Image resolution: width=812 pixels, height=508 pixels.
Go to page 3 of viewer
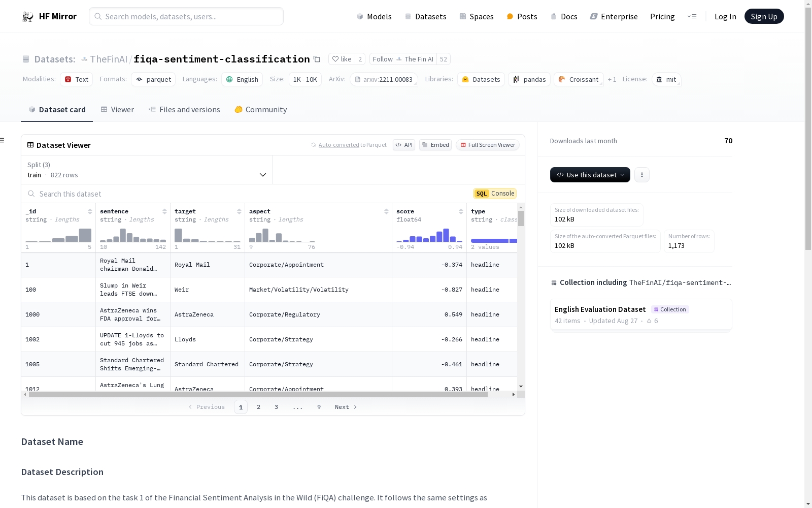(x=276, y=407)
